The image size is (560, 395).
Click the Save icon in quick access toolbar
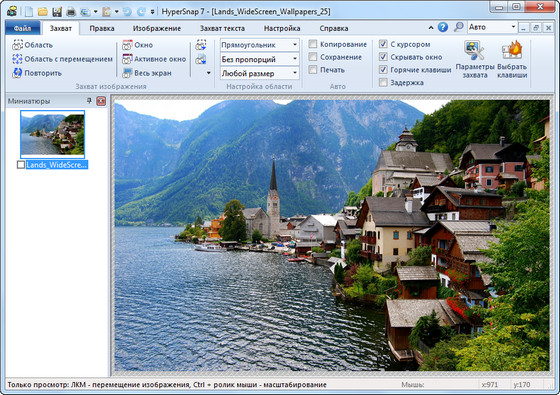57,12
